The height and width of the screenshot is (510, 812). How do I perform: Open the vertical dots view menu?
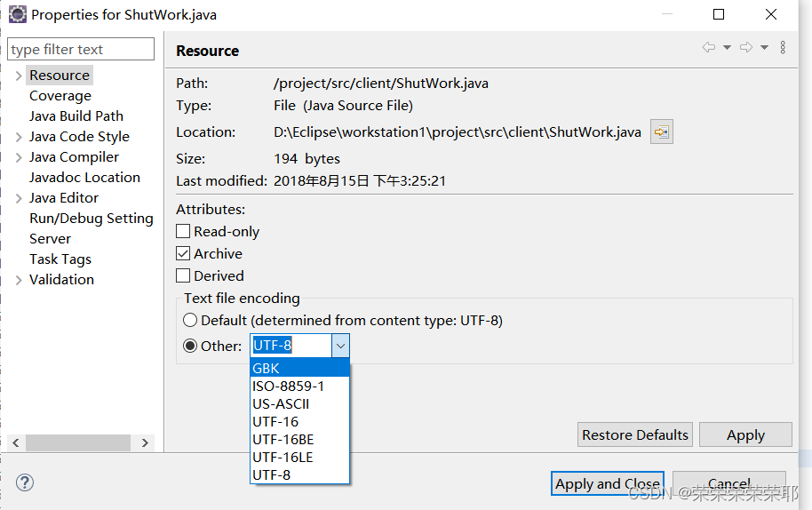coord(783,48)
